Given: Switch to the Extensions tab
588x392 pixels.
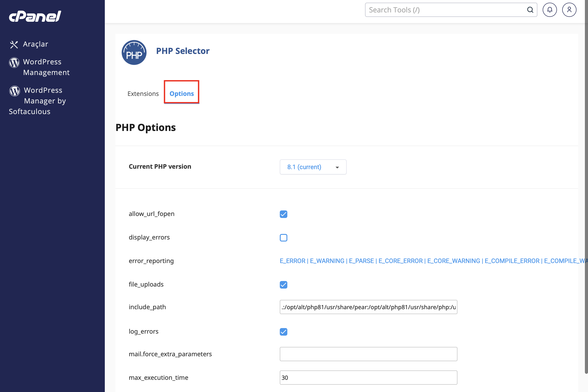Looking at the screenshot, I should point(143,93).
